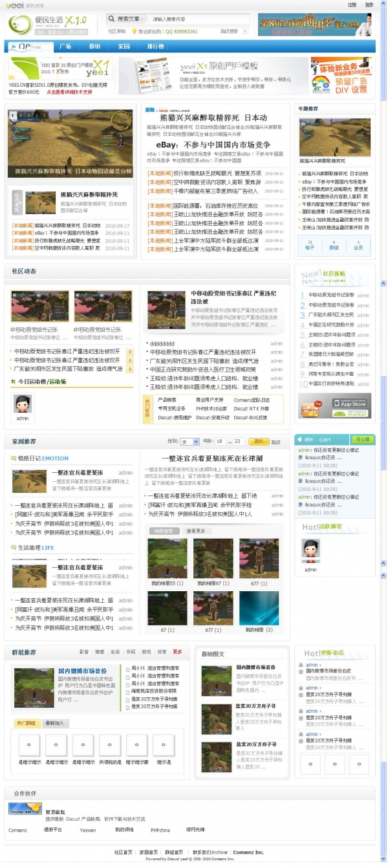
Task: Open the 注册 register link
Action: coord(352,5)
